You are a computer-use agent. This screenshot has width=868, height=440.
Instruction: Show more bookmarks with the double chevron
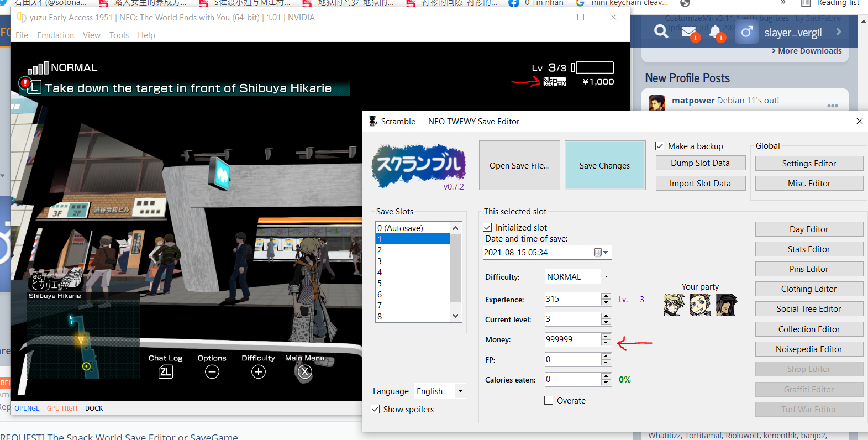point(783,3)
